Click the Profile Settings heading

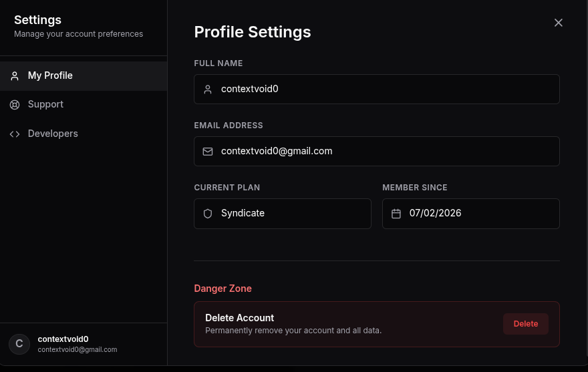(x=253, y=32)
